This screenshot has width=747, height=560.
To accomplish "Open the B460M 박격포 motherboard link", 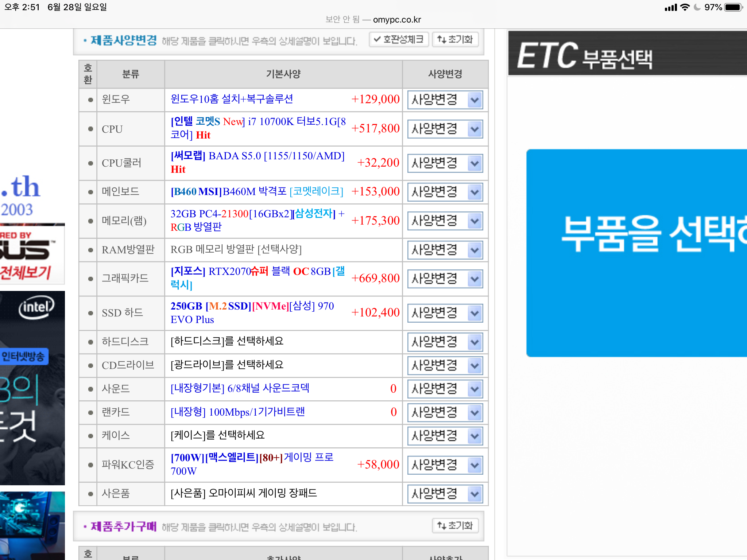I will [257, 191].
